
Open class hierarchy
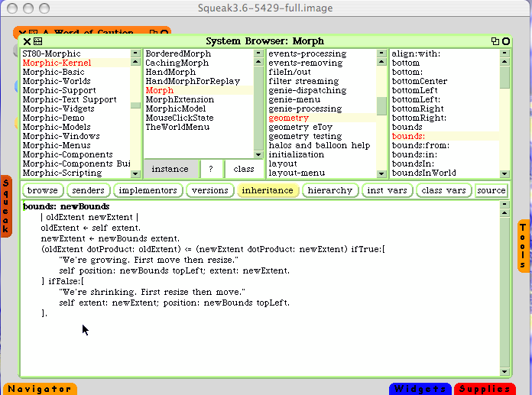click(330, 190)
